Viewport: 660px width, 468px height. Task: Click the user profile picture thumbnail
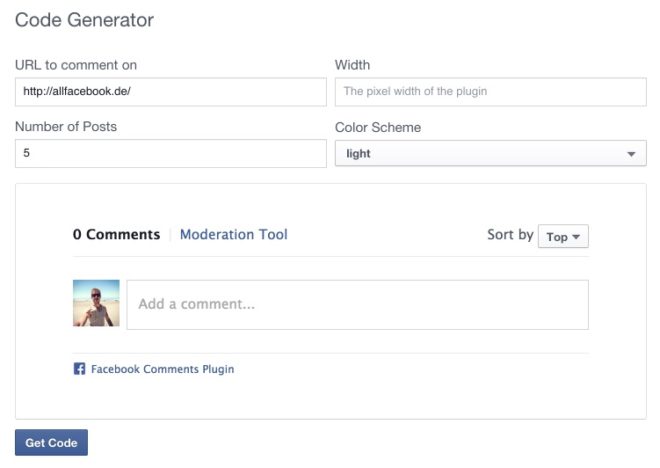[x=96, y=303]
